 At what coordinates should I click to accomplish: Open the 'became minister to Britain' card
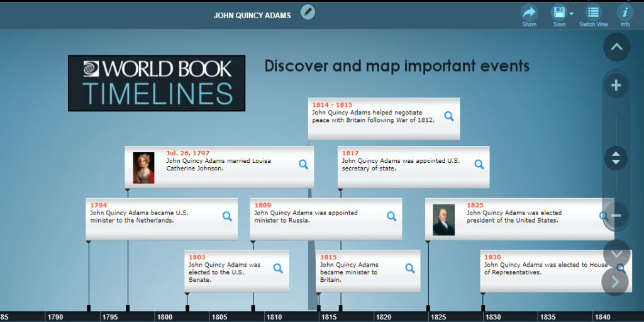click(x=368, y=272)
